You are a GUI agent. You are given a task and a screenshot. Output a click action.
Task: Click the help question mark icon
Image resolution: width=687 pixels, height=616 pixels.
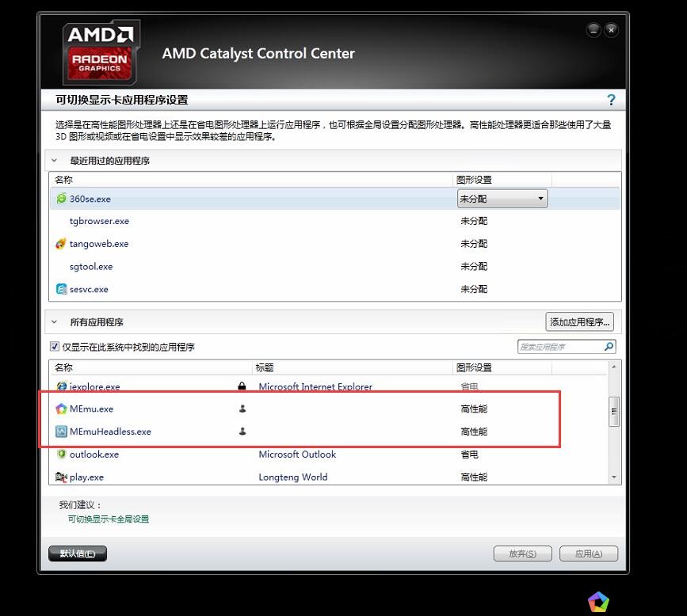pyautogui.click(x=611, y=100)
